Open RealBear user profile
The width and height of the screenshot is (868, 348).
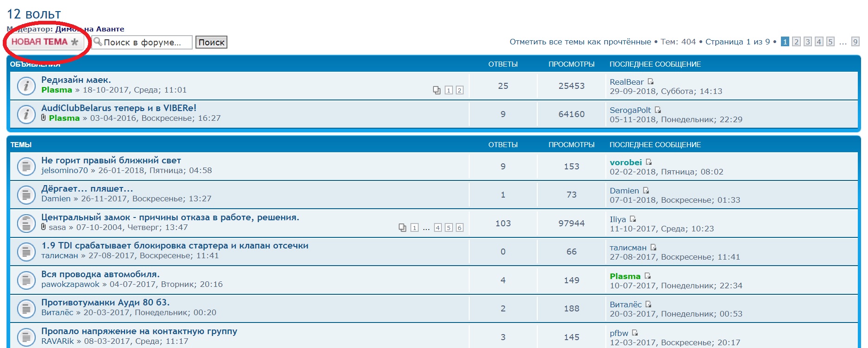pos(627,82)
